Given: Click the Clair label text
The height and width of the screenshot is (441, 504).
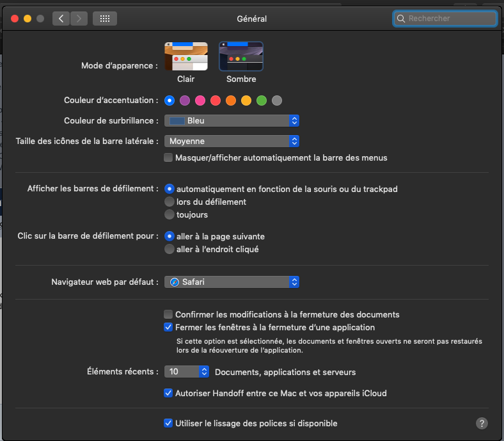Looking at the screenshot, I should tap(185, 79).
